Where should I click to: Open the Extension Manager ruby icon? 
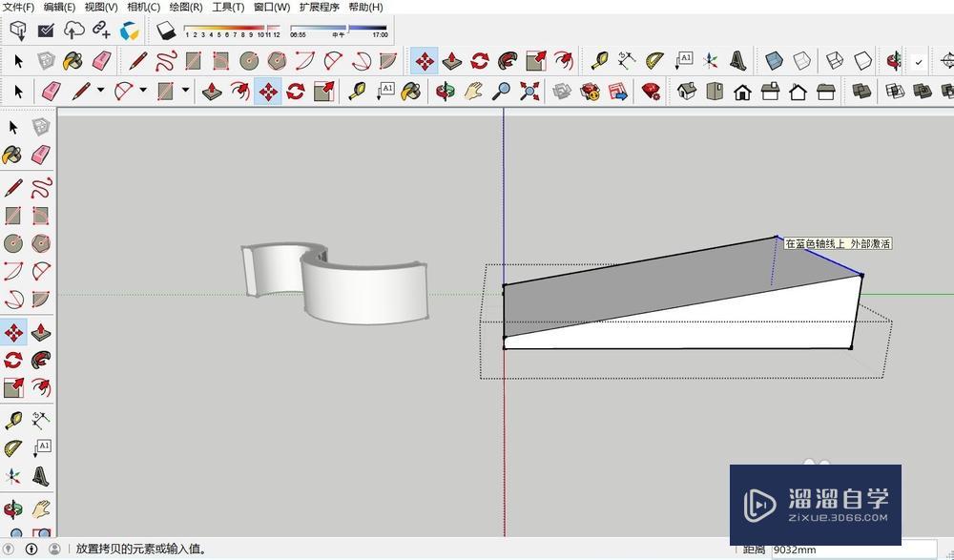tap(651, 92)
